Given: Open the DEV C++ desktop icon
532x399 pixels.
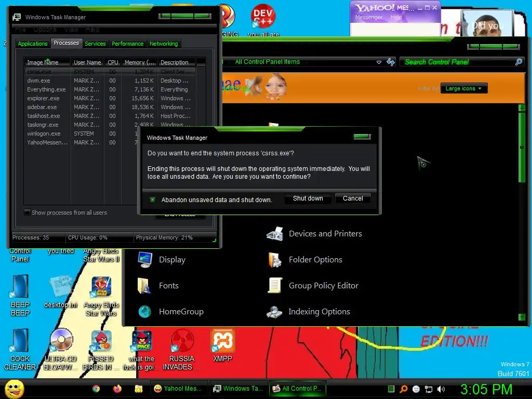Looking at the screenshot, I should point(263,20).
